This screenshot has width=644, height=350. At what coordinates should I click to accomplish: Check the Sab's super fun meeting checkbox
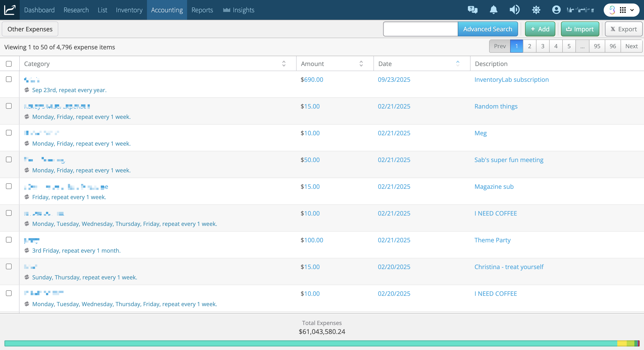(x=9, y=159)
